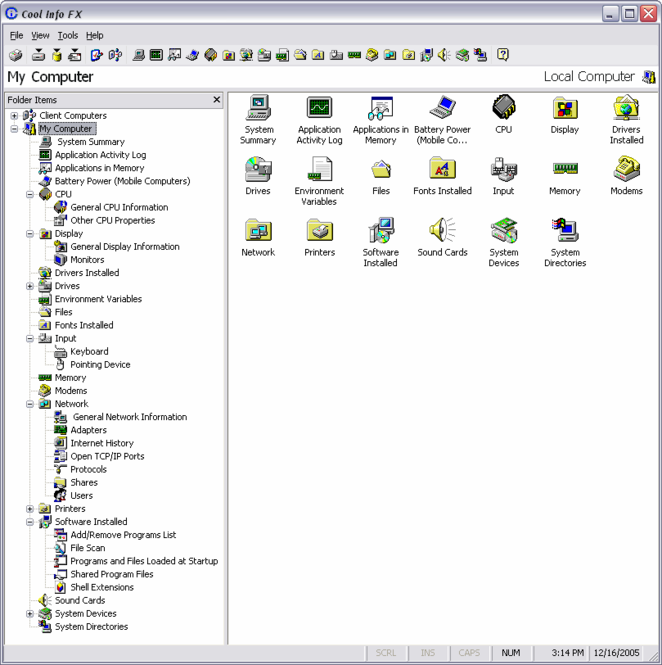
Task: Collapse the Software Installed tree branch
Action: (30, 522)
